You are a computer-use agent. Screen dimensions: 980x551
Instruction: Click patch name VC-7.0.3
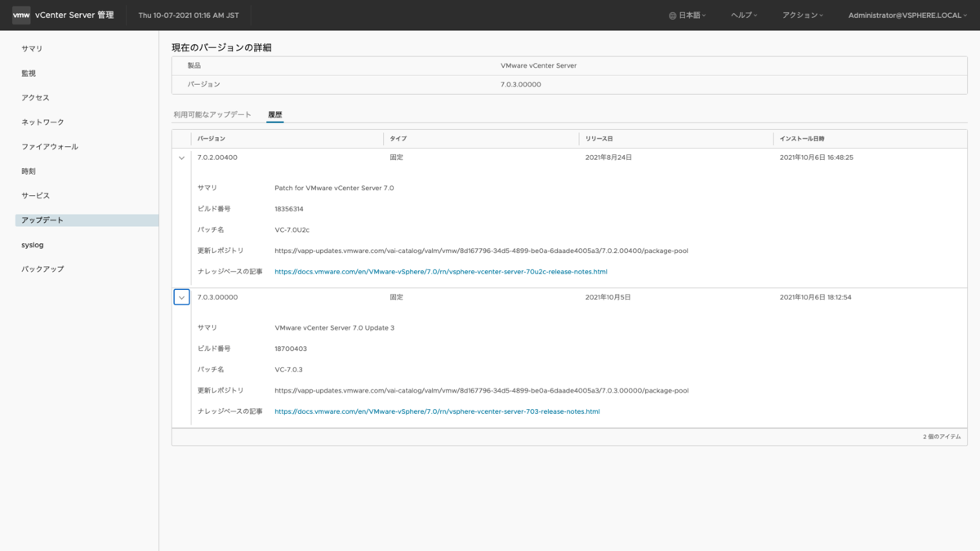(x=289, y=370)
